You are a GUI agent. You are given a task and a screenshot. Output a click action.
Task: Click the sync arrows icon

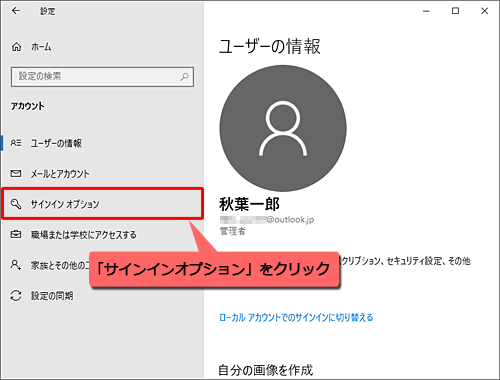(16, 296)
